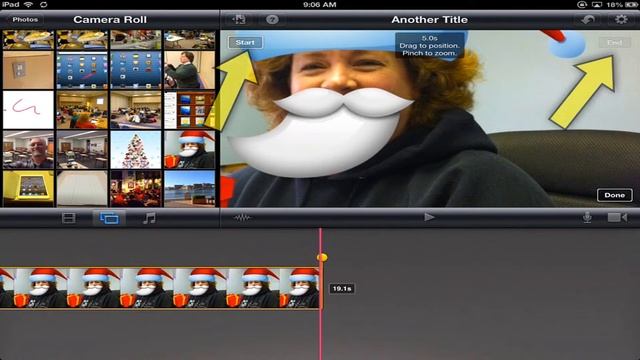640x360 pixels.
Task: Select the wall light switch photo thumbnail
Action: click(28, 70)
